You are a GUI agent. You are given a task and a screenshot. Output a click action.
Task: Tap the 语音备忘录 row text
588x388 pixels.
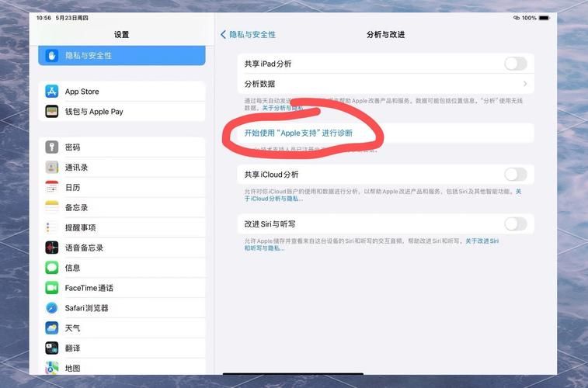pyautogui.click(x=85, y=248)
